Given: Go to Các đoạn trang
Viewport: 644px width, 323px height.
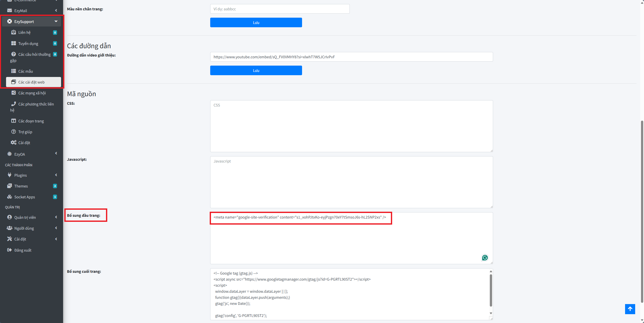Looking at the screenshot, I should [34, 121].
